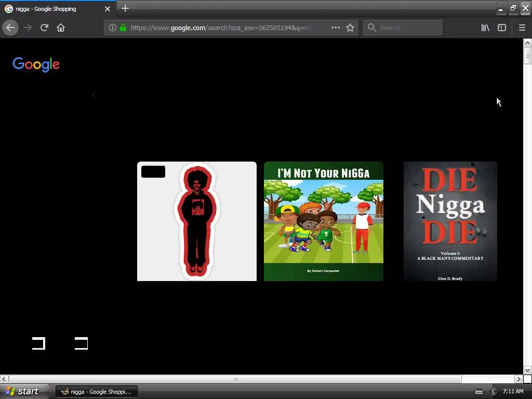532x399 pixels.
Task: Select the Google Shopping browser tab
Action: (58, 9)
